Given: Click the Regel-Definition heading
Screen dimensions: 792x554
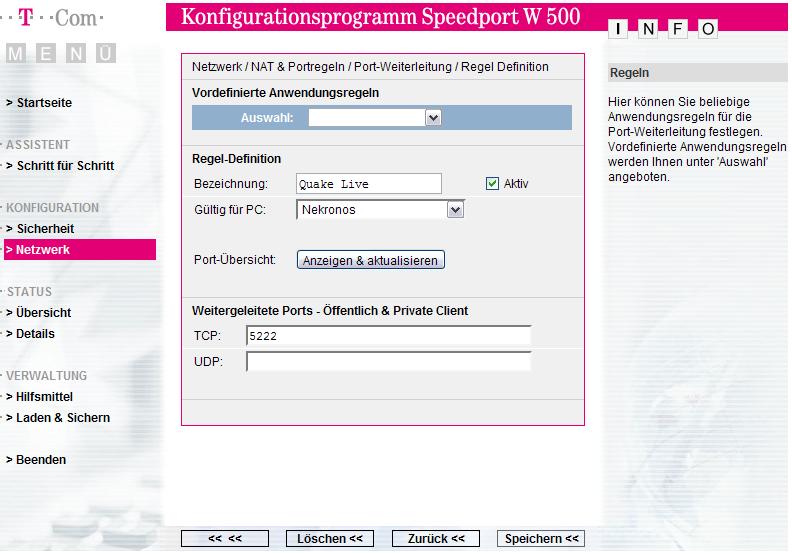Looking at the screenshot, I should click(x=236, y=159).
